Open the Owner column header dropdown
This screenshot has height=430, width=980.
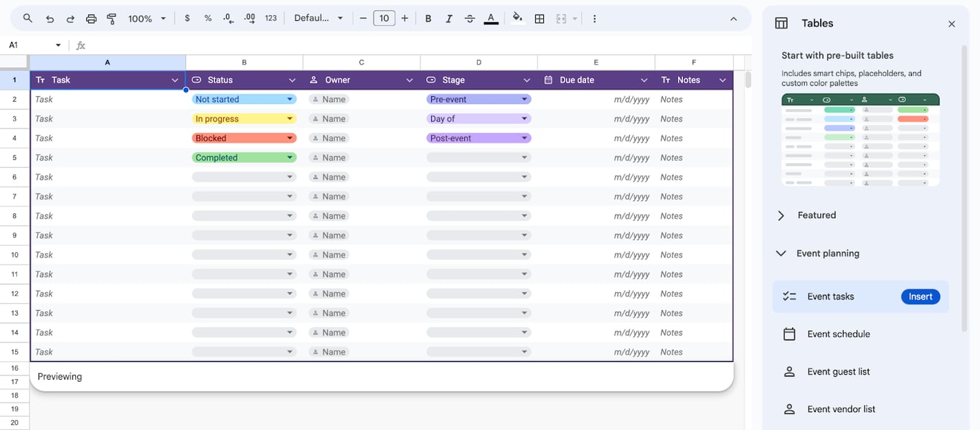[x=410, y=80]
